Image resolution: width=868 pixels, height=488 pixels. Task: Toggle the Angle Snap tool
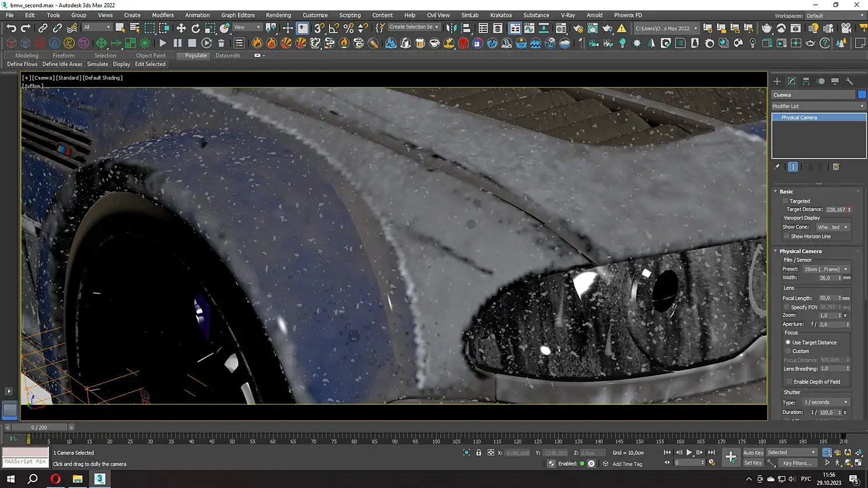click(x=334, y=28)
